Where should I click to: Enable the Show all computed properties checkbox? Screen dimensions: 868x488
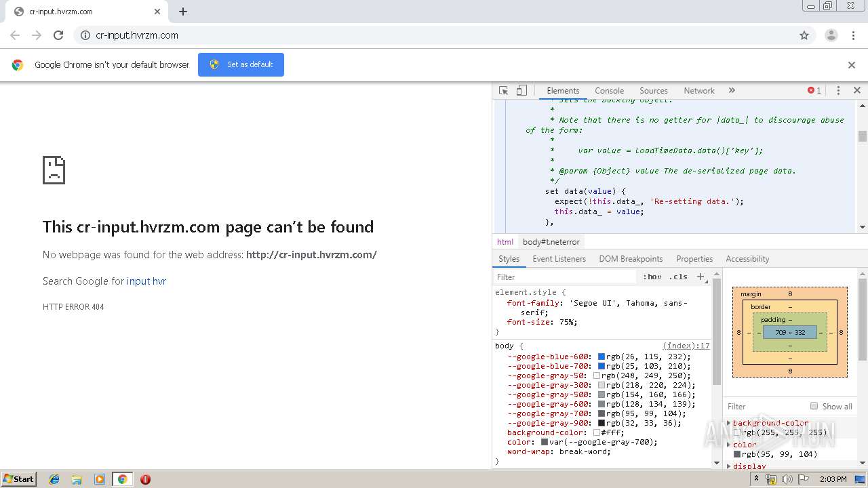pos(814,406)
